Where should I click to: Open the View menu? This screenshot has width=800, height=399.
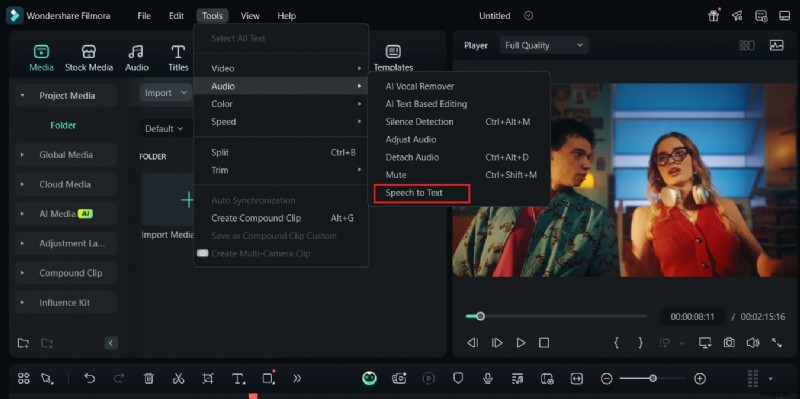(250, 16)
